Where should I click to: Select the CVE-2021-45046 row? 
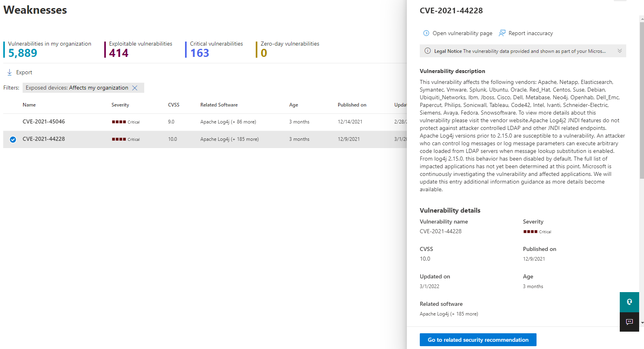pyautogui.click(x=44, y=122)
